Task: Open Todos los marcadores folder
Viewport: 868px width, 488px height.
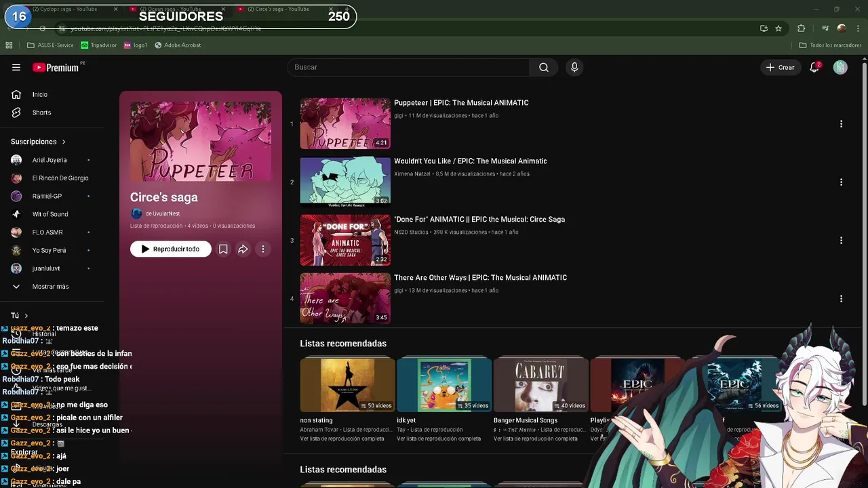Action: 830,45
